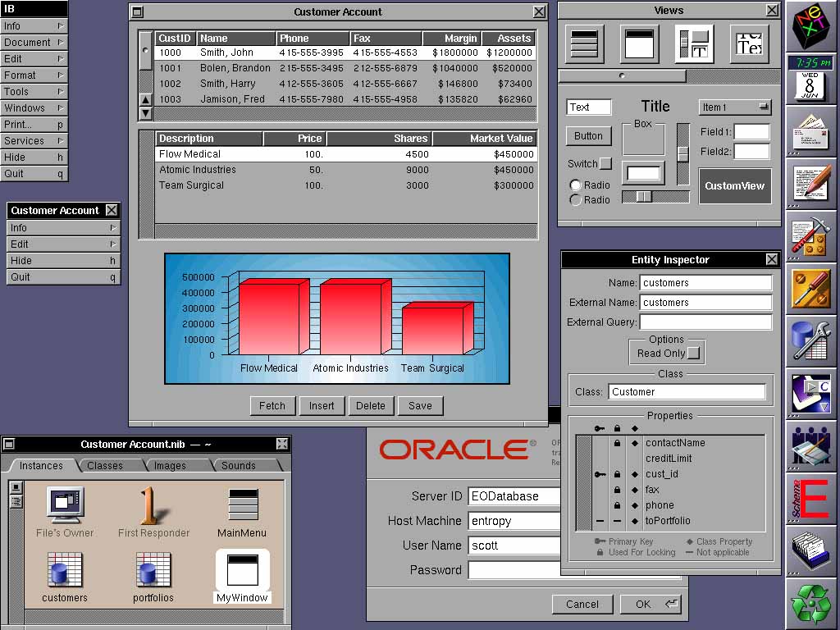Toggle the Read Only checkbox
The image size is (840, 630).
coord(694,354)
